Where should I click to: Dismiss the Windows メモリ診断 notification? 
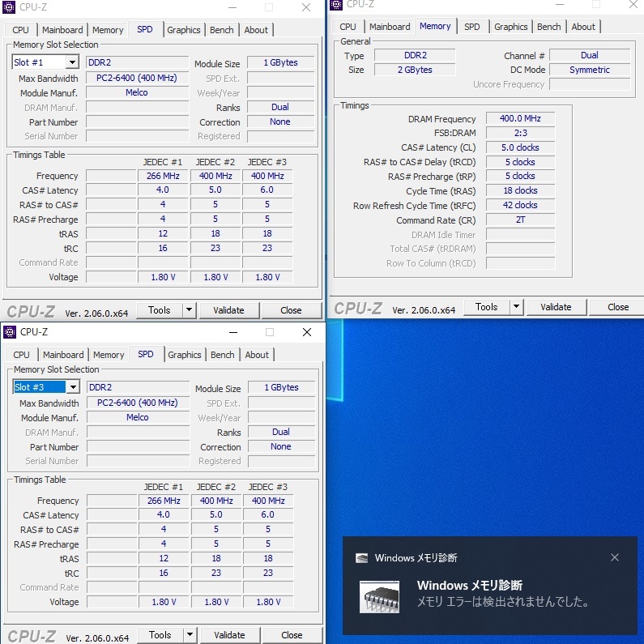tap(614, 557)
